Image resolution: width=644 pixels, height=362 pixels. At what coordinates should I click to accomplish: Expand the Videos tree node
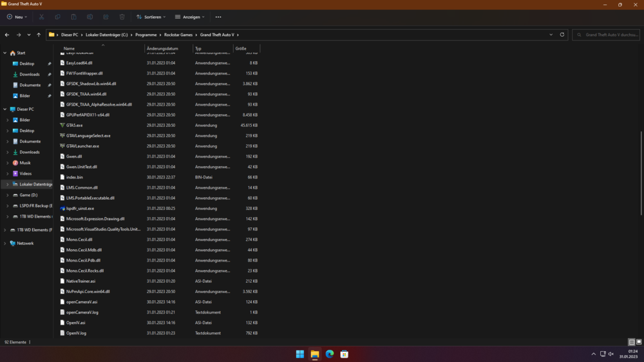point(7,173)
